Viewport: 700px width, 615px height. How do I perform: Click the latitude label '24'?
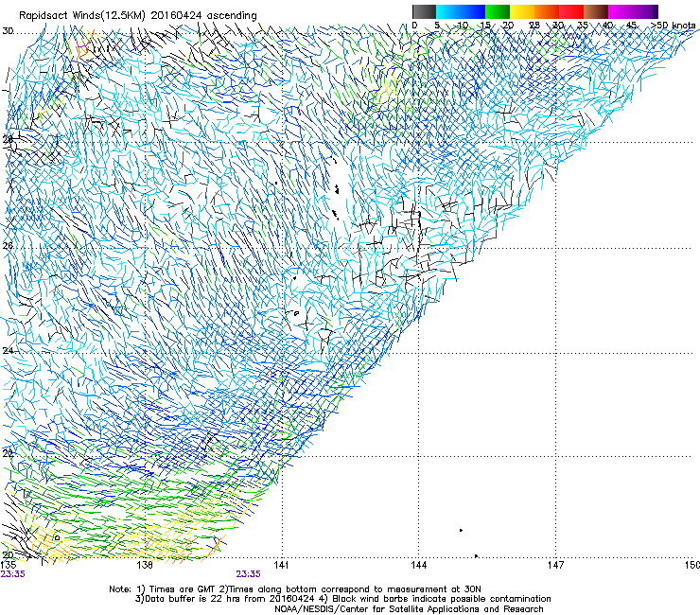[8, 351]
